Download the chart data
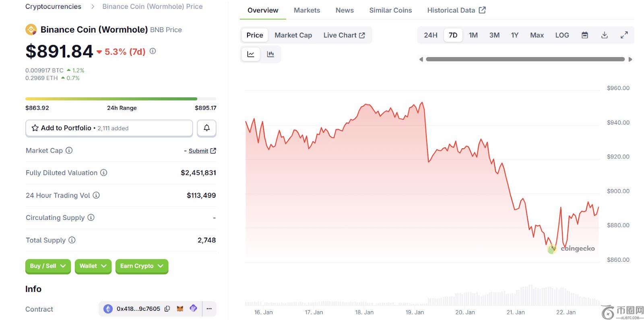 605,35
